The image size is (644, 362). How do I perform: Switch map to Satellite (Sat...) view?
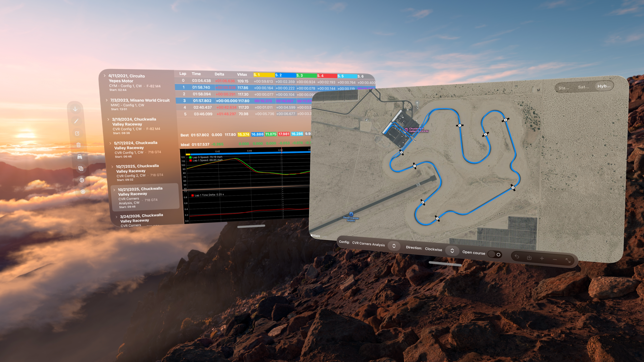[583, 87]
